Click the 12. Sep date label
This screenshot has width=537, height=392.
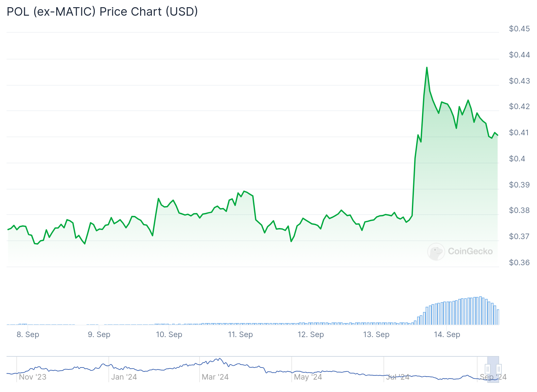311,335
